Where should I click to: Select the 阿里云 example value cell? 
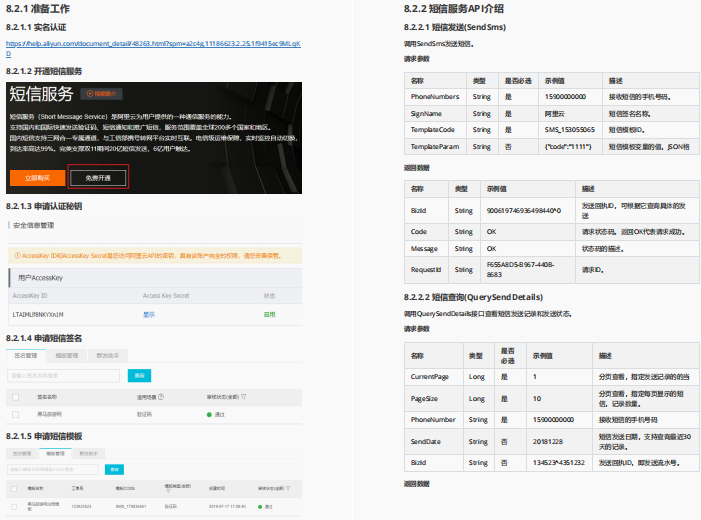(570, 114)
